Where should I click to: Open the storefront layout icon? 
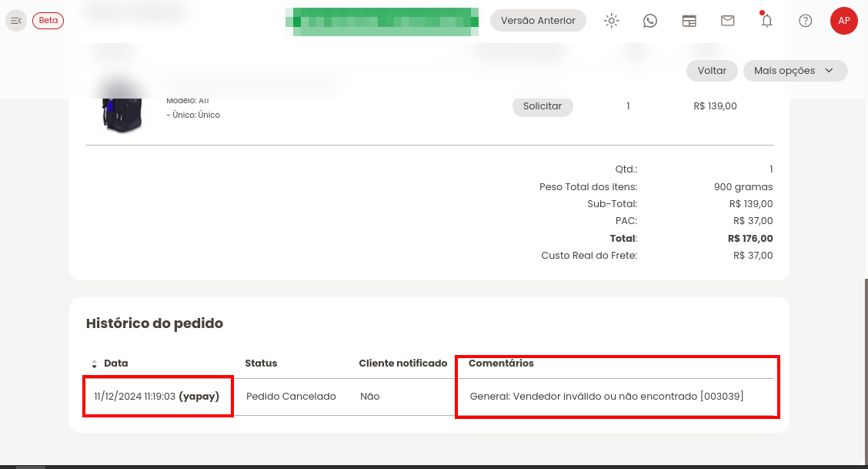[689, 21]
